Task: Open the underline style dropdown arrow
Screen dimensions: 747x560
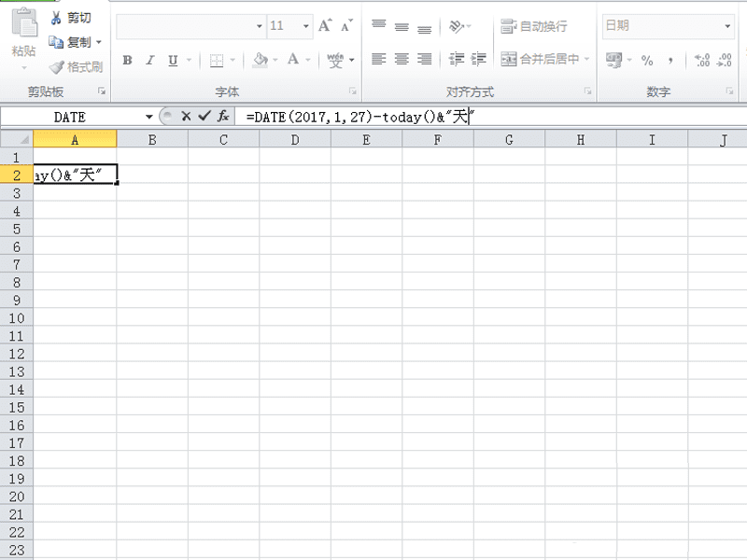Action: pyautogui.click(x=190, y=60)
